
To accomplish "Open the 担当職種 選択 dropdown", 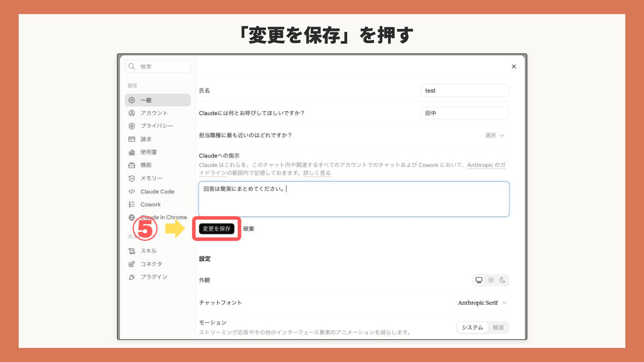I will (x=495, y=135).
